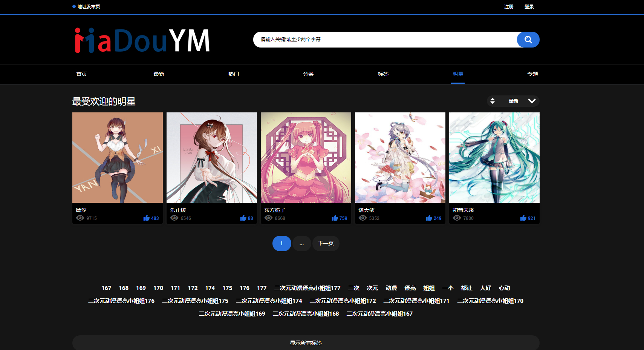Click the 注册 link
The width and height of the screenshot is (644, 350).
508,6
